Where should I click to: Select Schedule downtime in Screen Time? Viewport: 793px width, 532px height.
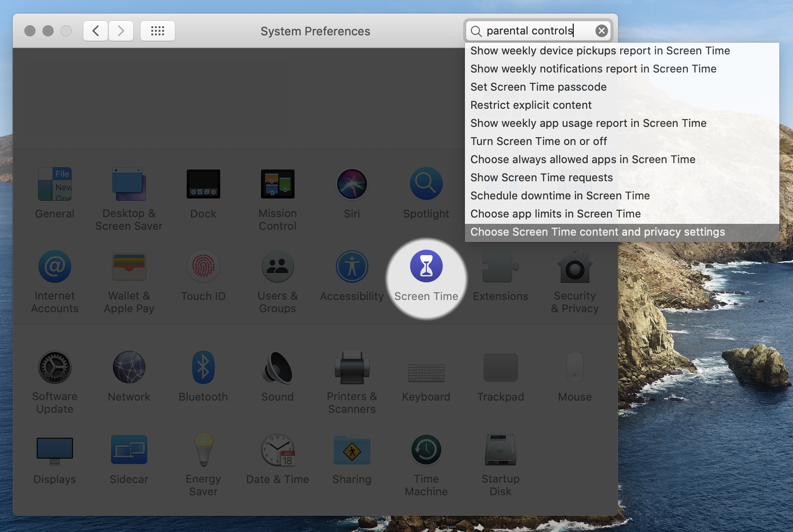pos(622,196)
